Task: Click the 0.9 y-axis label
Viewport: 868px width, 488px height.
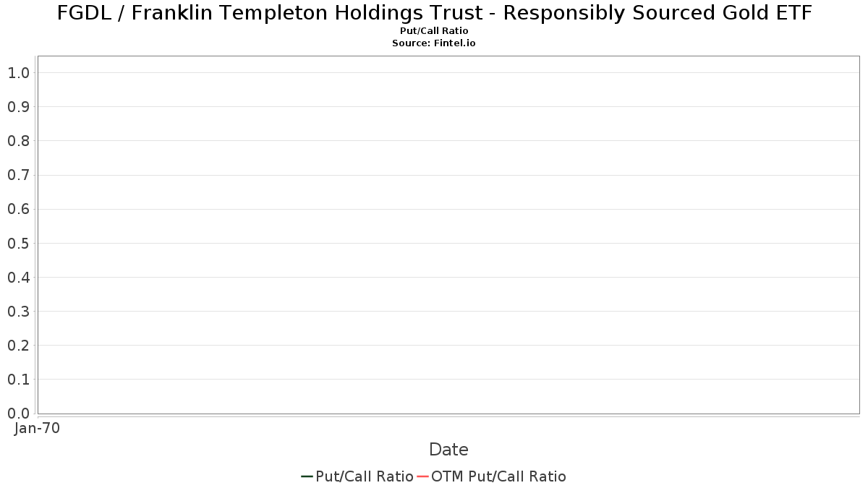Action: 18,107
